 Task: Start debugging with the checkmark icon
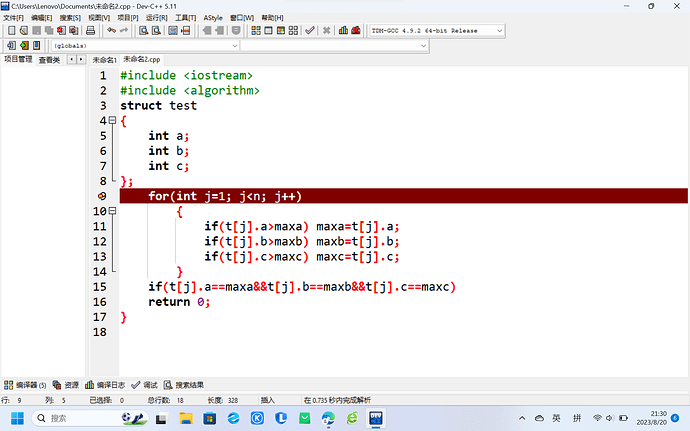pos(310,30)
